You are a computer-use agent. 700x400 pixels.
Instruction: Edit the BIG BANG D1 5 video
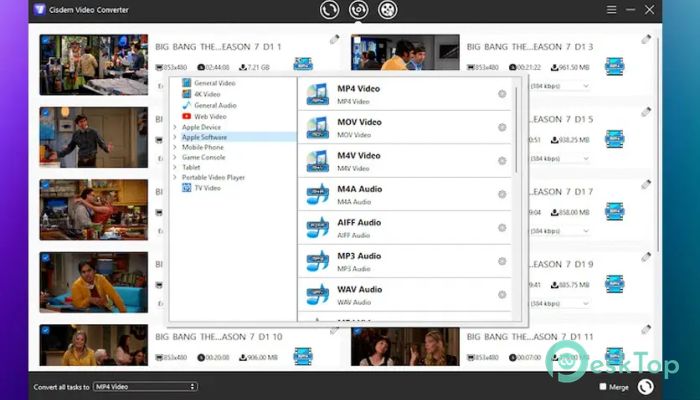tap(646, 112)
